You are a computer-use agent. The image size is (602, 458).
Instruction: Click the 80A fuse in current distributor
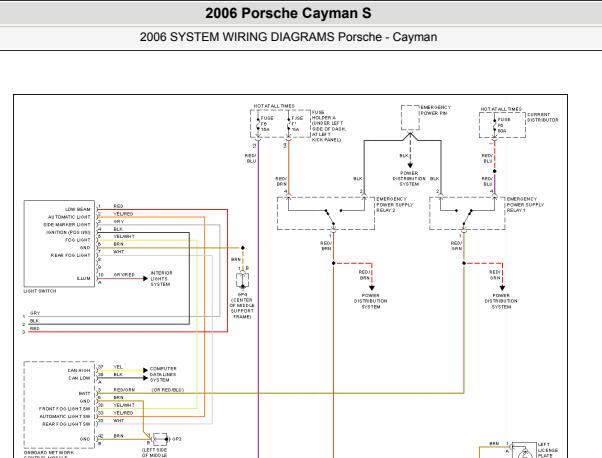(x=494, y=126)
